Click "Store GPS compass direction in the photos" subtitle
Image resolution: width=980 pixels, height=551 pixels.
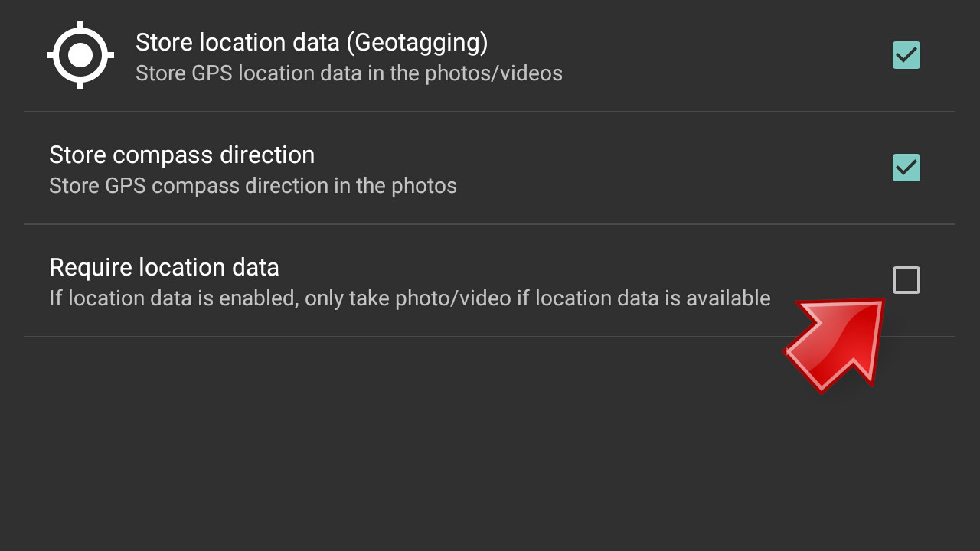(x=253, y=186)
